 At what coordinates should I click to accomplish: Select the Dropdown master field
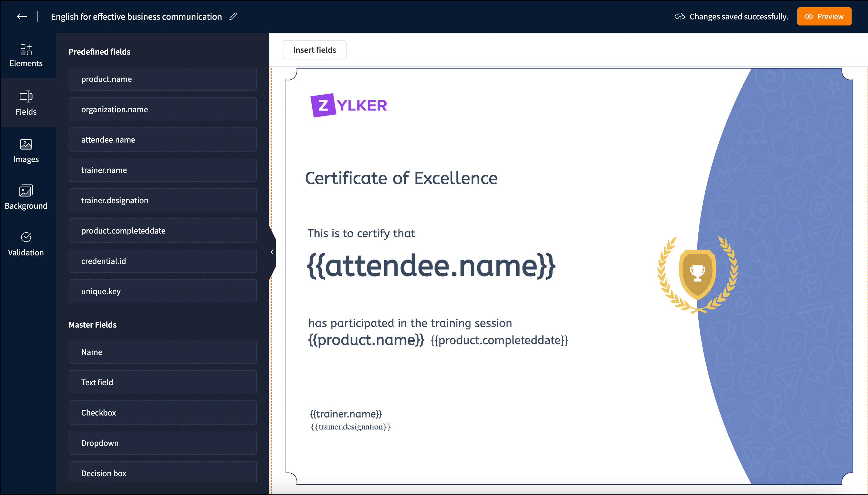click(163, 443)
